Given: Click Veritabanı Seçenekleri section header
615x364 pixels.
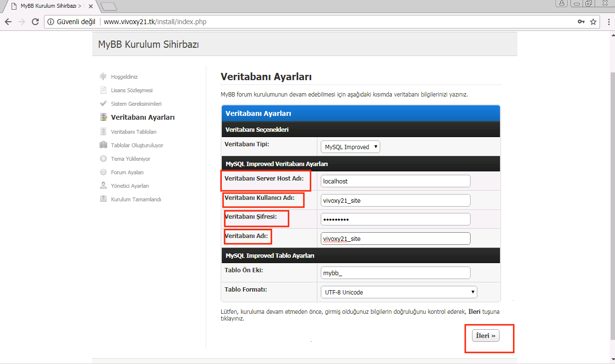Looking at the screenshot, I should click(x=257, y=129).
